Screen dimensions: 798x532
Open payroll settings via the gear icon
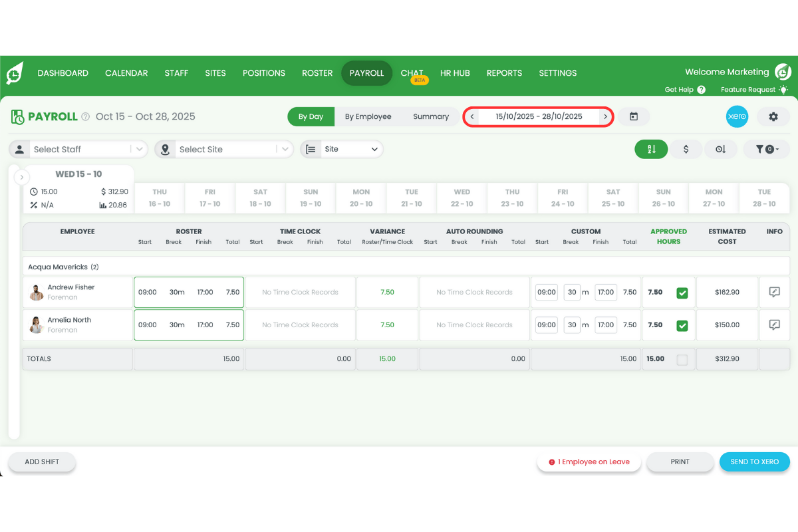(x=773, y=116)
